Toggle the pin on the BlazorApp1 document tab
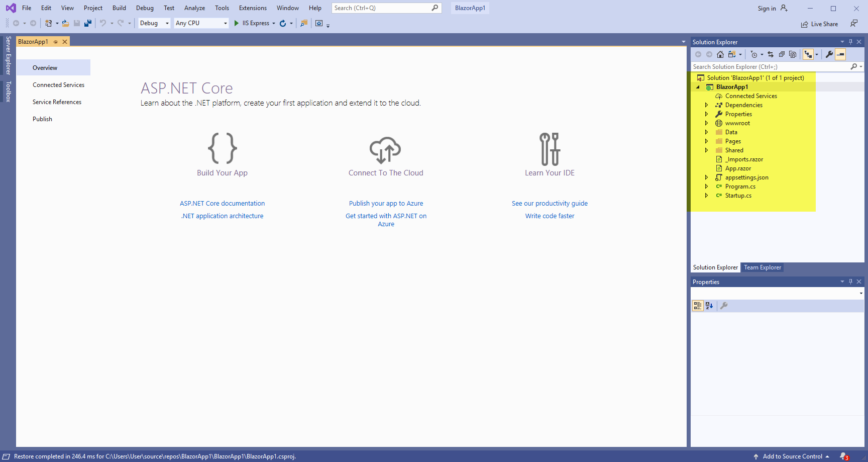 (56, 42)
